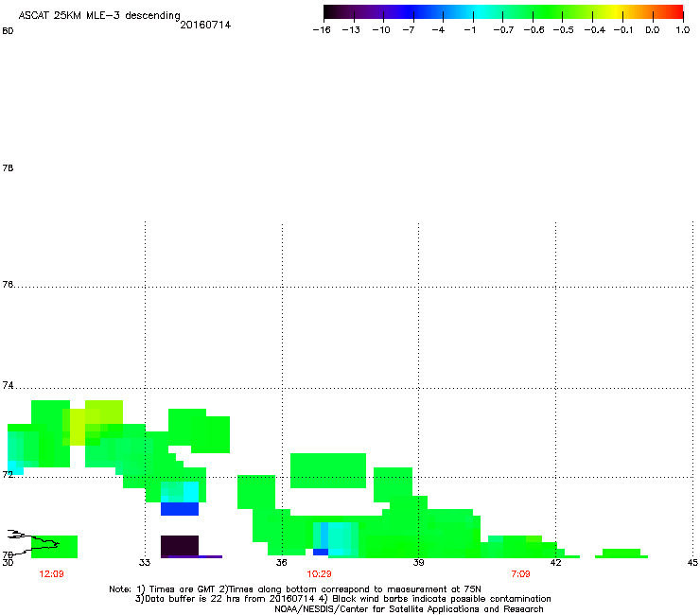Viewport: 700px width, 615px height.
Task: Click the -4 color scale label
Action: 438,30
